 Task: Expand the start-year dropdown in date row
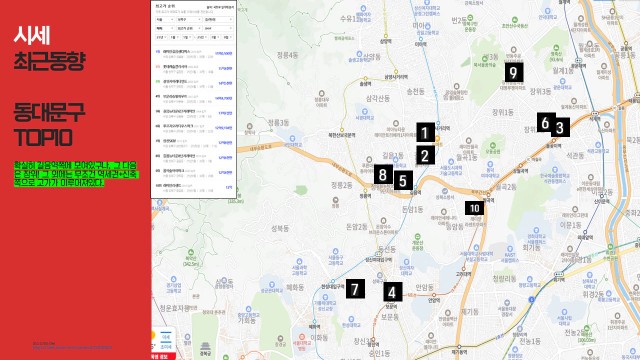click(161, 37)
